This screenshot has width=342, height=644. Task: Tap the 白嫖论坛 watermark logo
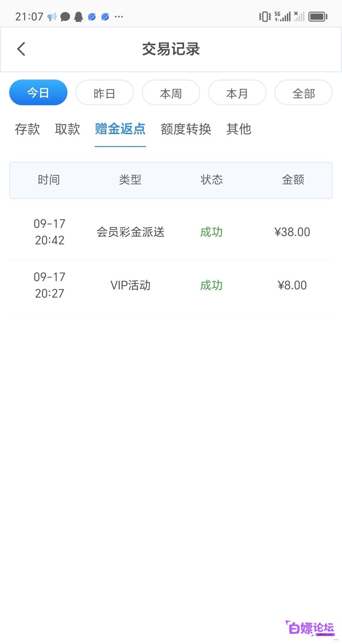coord(310,628)
